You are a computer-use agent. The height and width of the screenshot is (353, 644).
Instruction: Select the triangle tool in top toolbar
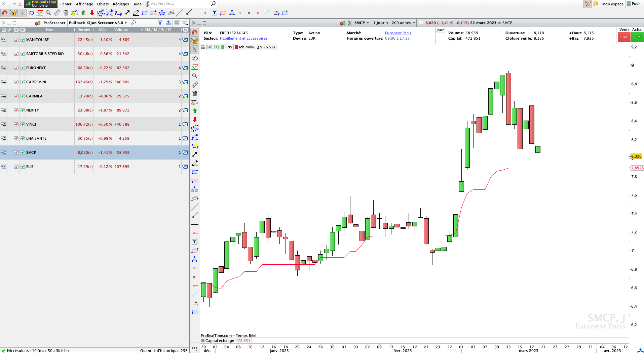click(x=232, y=13)
